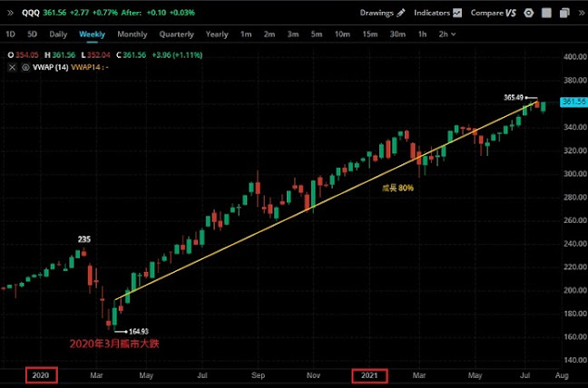Click the 164.93 low price label
The image size is (588, 388).
139,332
